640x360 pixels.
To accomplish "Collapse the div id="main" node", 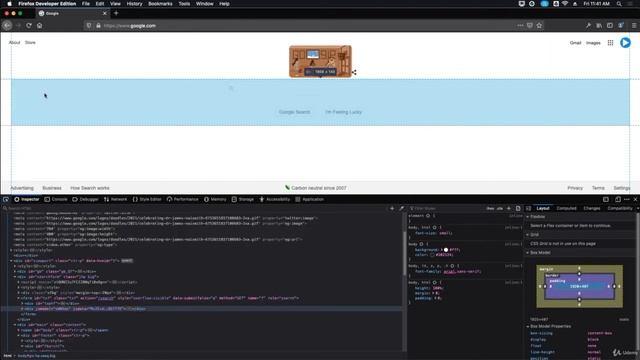I will [x=15, y=325].
